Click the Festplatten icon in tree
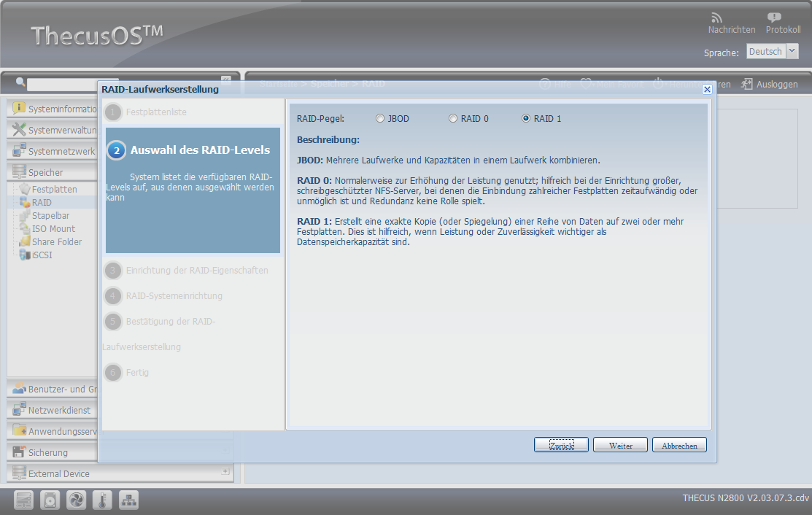 25,189
